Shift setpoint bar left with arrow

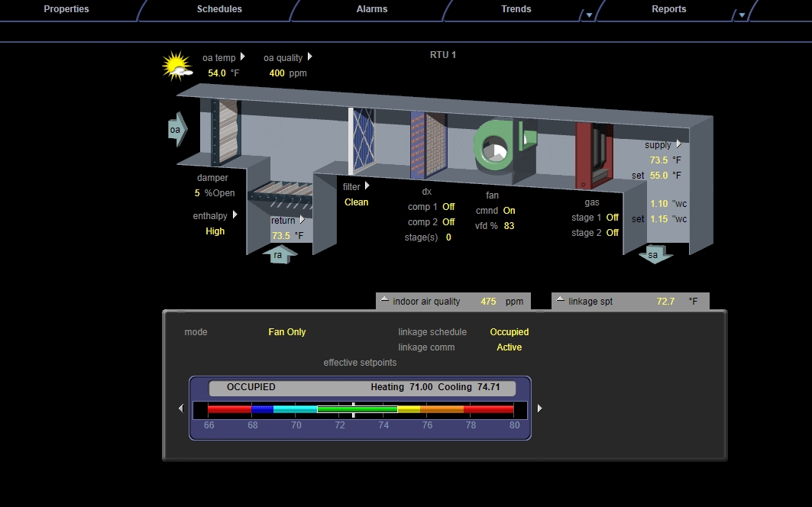[181, 408]
